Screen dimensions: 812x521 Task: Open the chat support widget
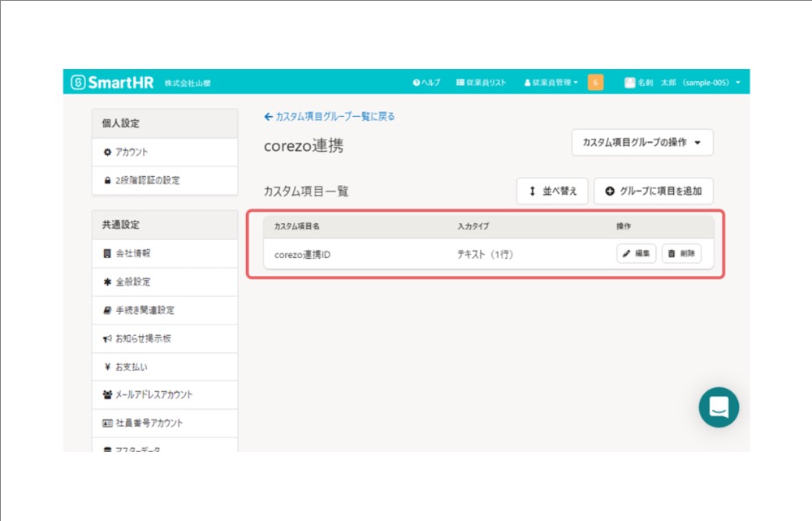point(719,407)
